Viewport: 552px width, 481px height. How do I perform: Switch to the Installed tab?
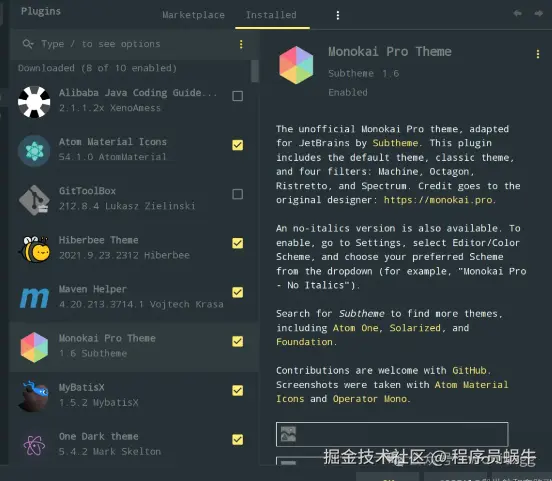pos(271,15)
